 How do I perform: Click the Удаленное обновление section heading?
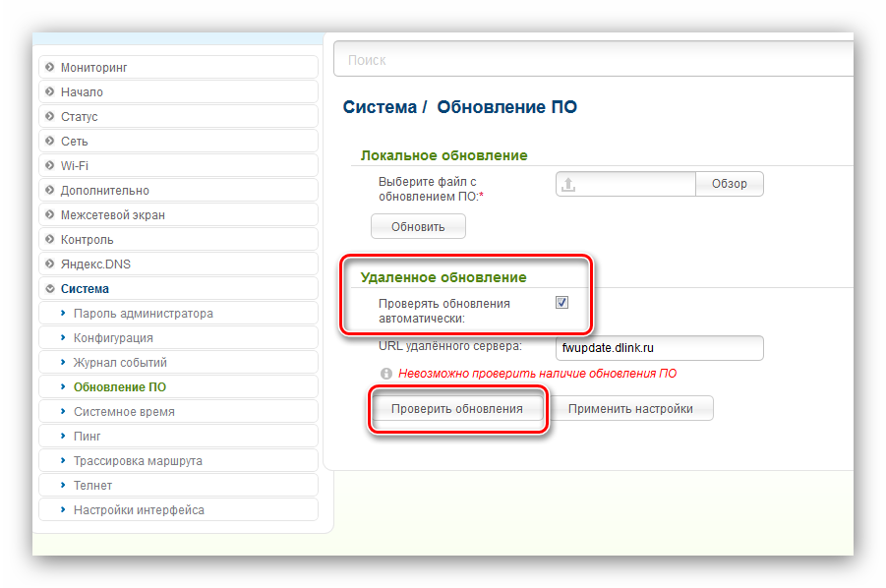tap(443, 277)
